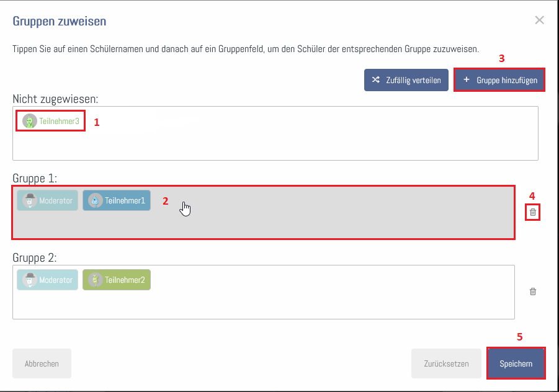
Task: Reset assignments using Zurücksetzen
Action: coord(446,363)
